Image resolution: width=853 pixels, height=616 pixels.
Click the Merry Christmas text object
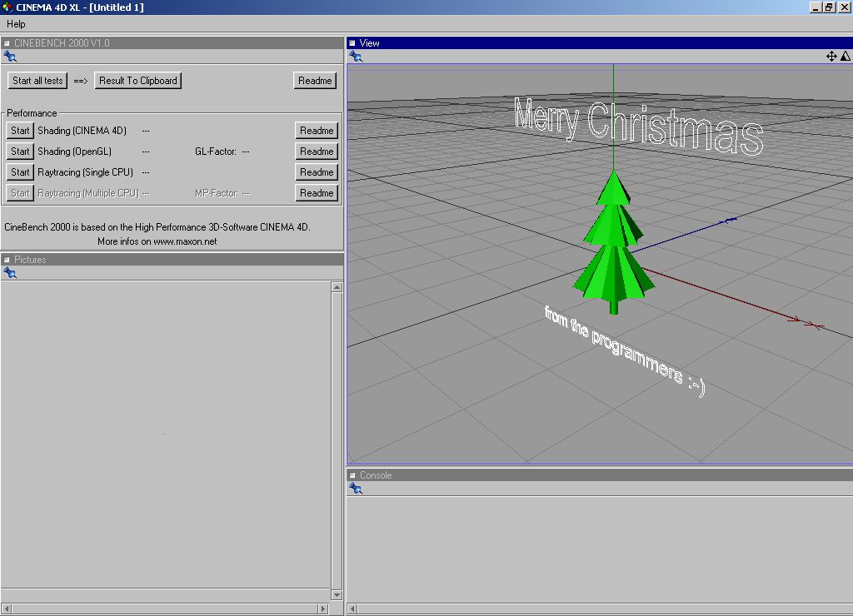(x=639, y=126)
